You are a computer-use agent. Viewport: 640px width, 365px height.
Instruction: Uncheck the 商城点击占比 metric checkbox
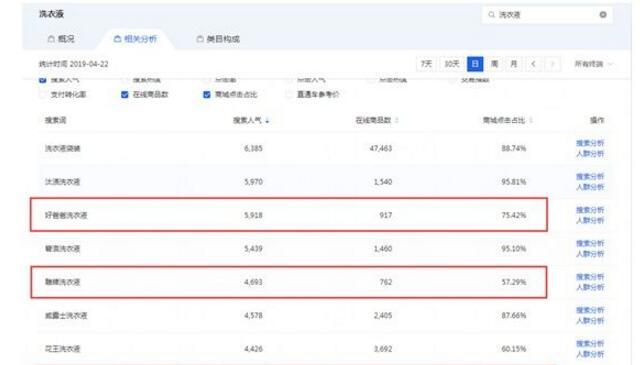(207, 95)
